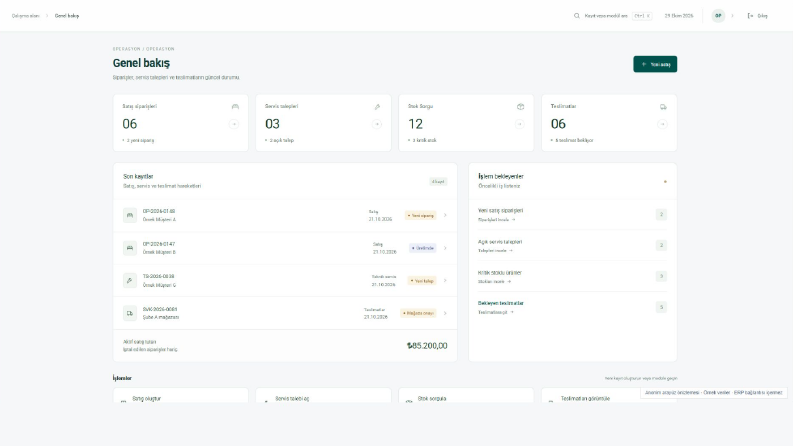Click the Çıkış logout link
The width and height of the screenshot is (793, 446).
(x=758, y=16)
